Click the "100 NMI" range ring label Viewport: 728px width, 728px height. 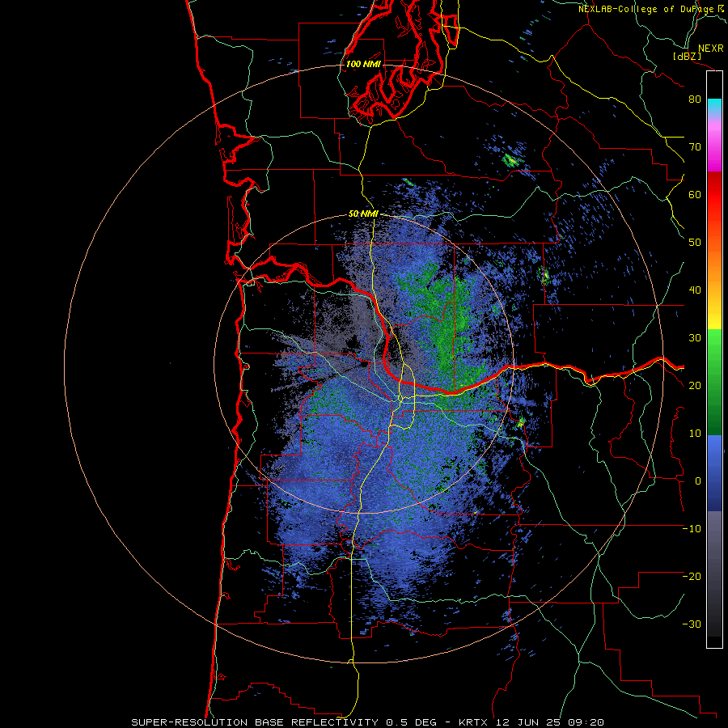click(363, 64)
